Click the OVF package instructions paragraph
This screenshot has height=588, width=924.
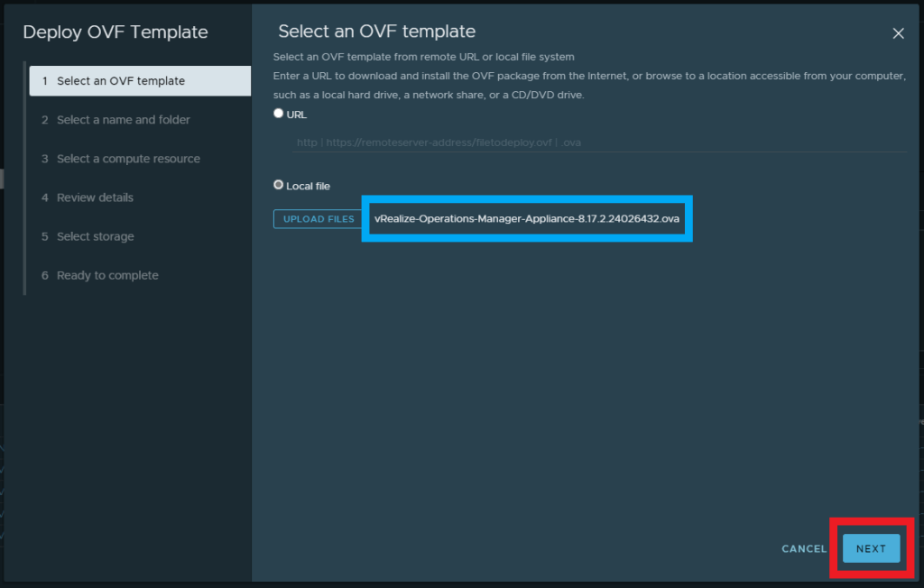click(588, 85)
